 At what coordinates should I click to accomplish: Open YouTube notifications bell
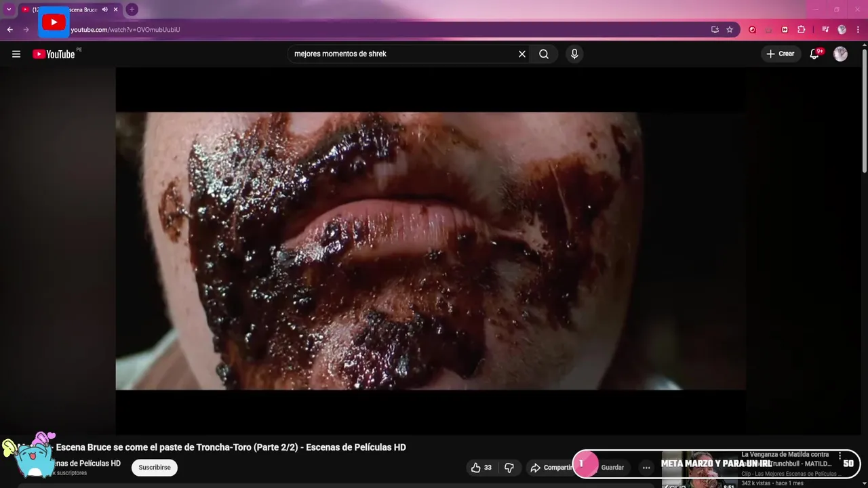(x=815, y=54)
